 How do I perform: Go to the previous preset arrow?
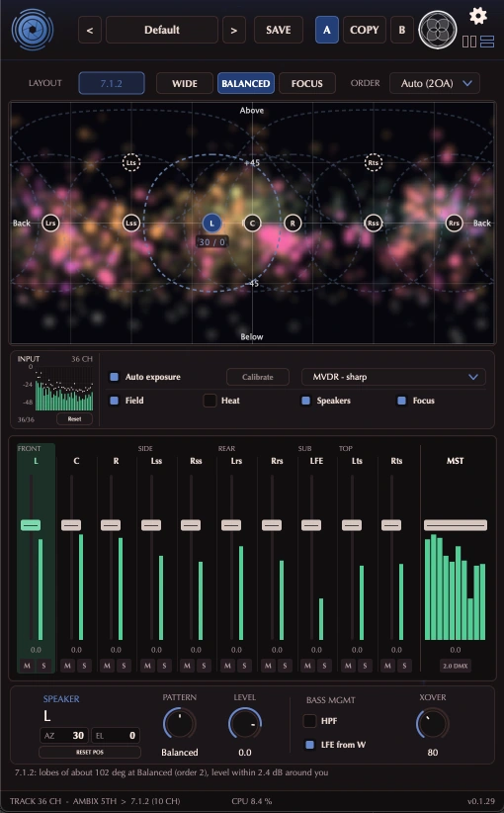90,30
